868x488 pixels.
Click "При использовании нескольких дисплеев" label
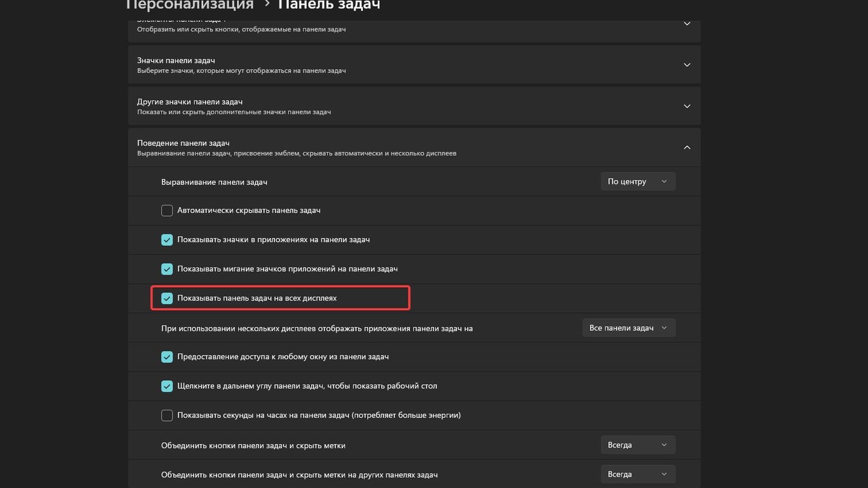coord(316,328)
